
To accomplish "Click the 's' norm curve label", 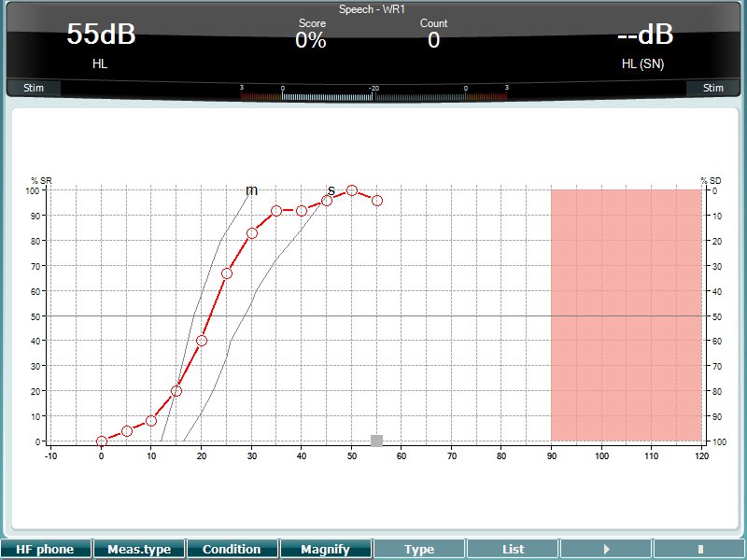I will click(x=331, y=190).
